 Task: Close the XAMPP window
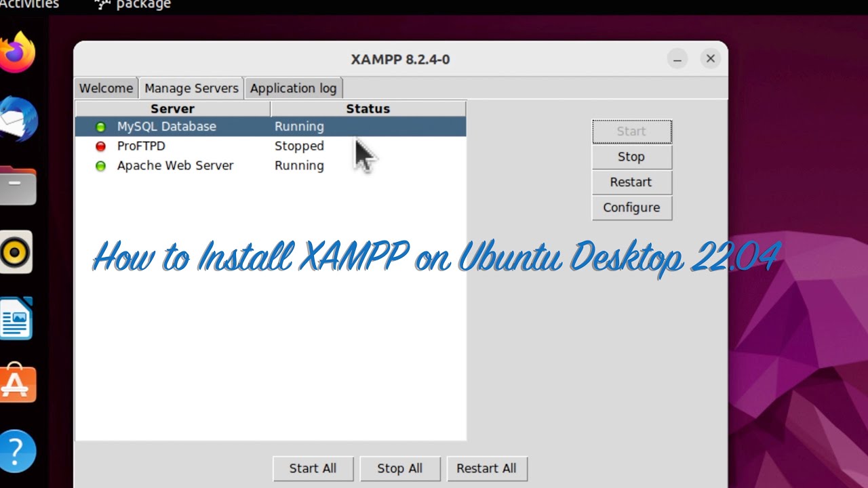pyautogui.click(x=710, y=59)
